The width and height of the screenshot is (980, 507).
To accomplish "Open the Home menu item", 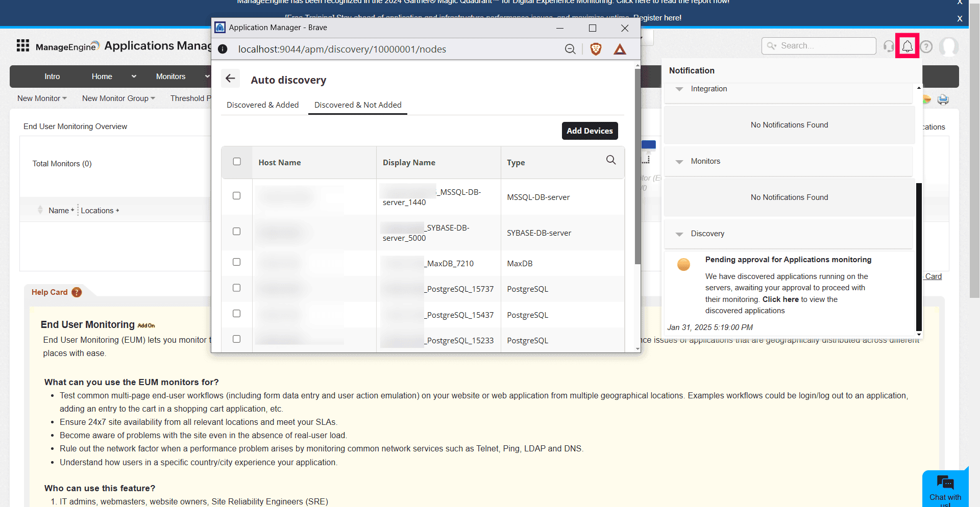I will point(102,77).
